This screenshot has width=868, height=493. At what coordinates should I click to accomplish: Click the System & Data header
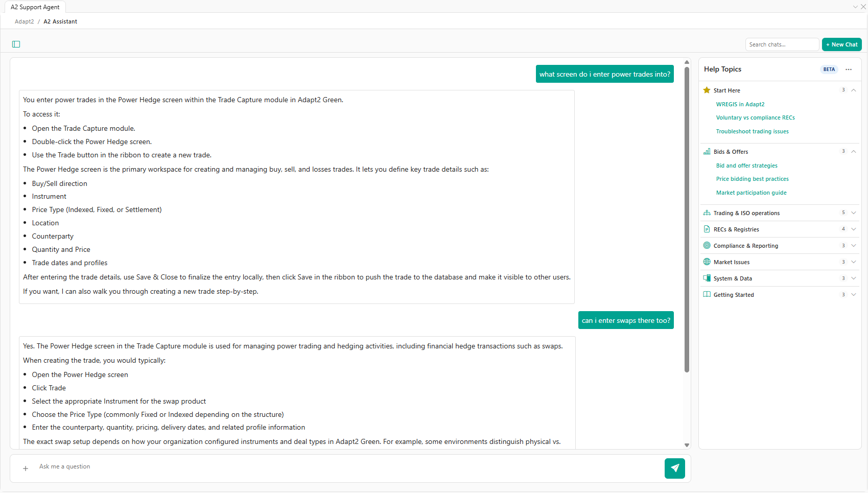point(780,278)
